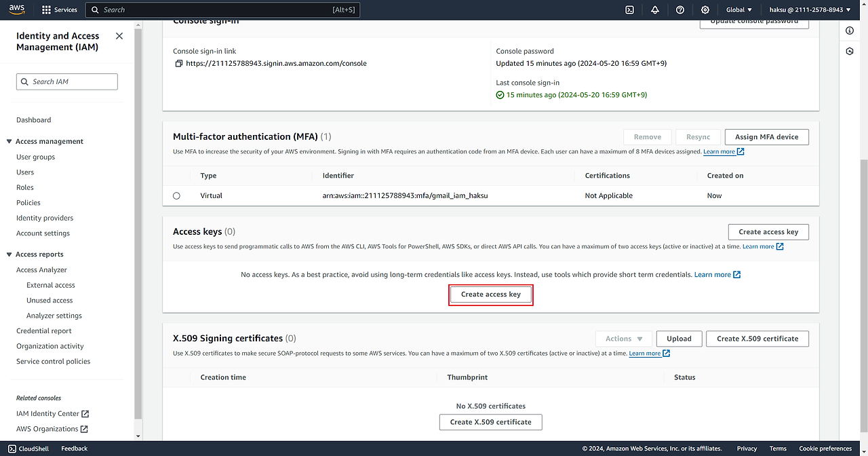Launch CloudShell from top bar icon
Viewport: 868px width, 456px height.
[x=629, y=9]
